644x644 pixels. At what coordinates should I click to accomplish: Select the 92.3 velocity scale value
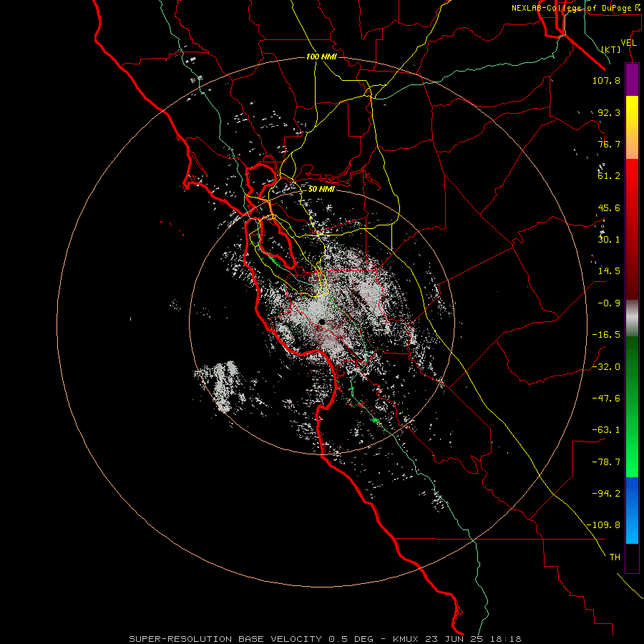[x=609, y=112]
